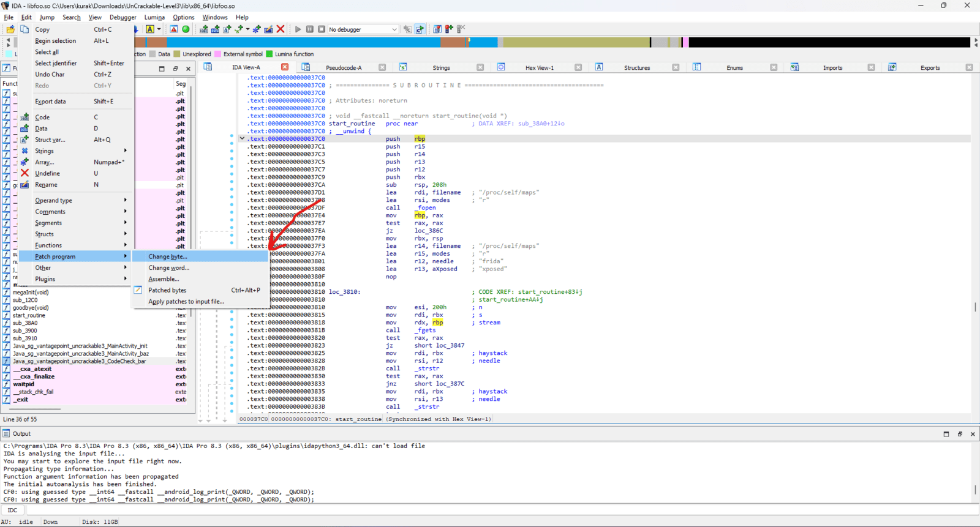This screenshot has height=527, width=980.
Task: Close the IDA View-A tab
Action: pyautogui.click(x=285, y=67)
